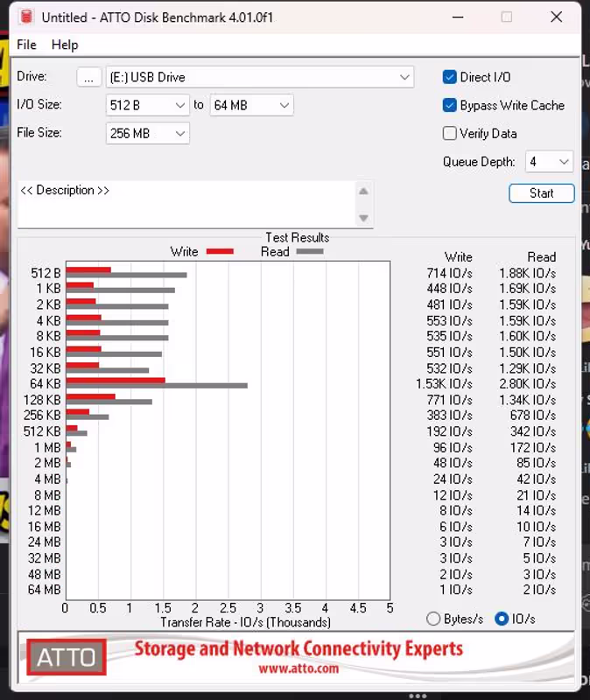The image size is (590, 700).
Task: Disable the Direct I/O checkbox
Action: click(x=450, y=77)
